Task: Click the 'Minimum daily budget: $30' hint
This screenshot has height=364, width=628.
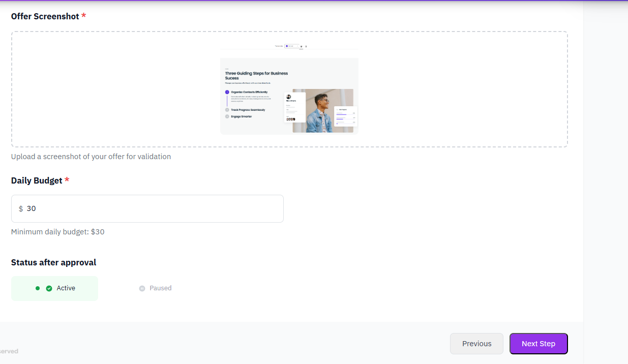Action: (58, 232)
